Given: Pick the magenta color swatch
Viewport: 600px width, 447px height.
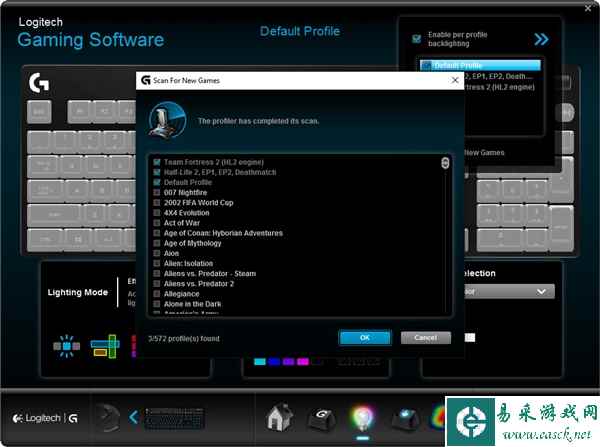Looking at the screenshot, I should [x=303, y=362].
